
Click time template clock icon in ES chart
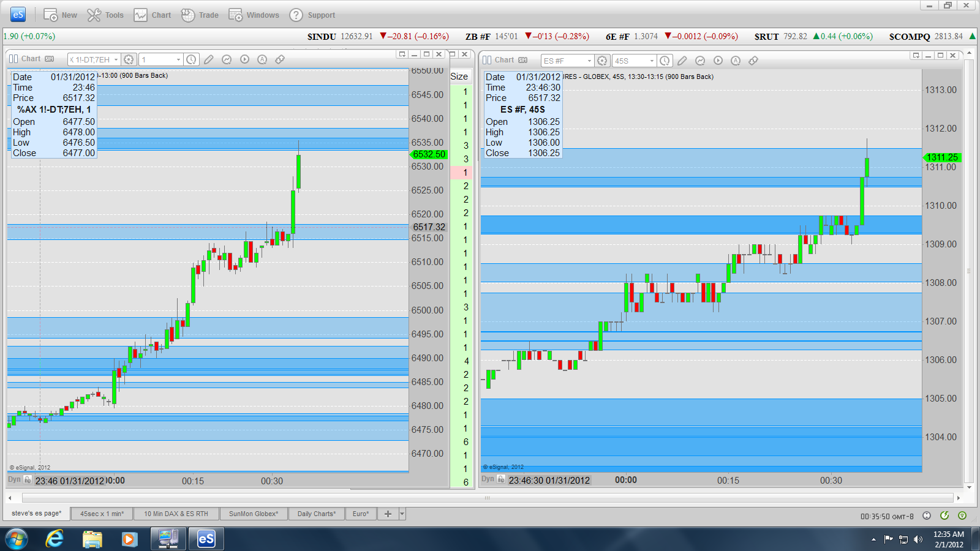665,61
